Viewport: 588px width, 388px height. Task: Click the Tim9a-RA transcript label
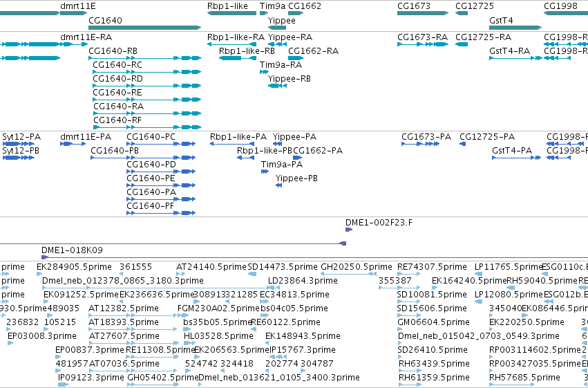[281, 65]
